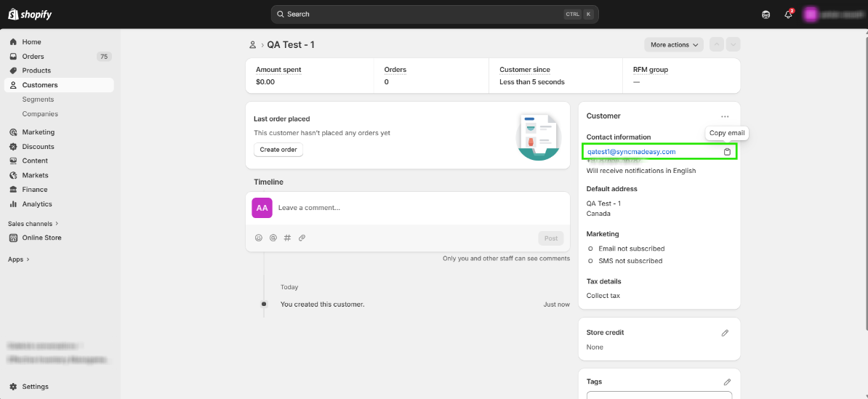Viewport: 868px width, 399px height.
Task: Click the @ mention icon
Action: (x=273, y=238)
